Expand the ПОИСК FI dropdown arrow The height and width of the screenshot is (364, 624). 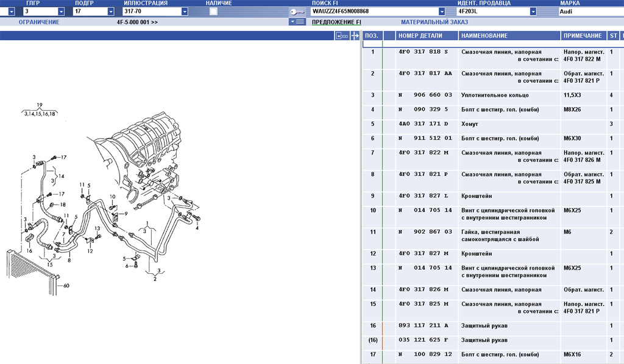click(x=442, y=12)
